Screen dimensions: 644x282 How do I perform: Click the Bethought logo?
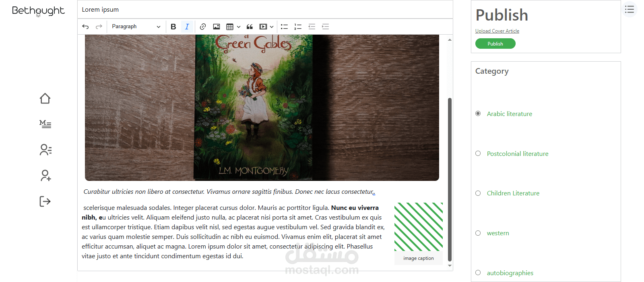coord(38,11)
